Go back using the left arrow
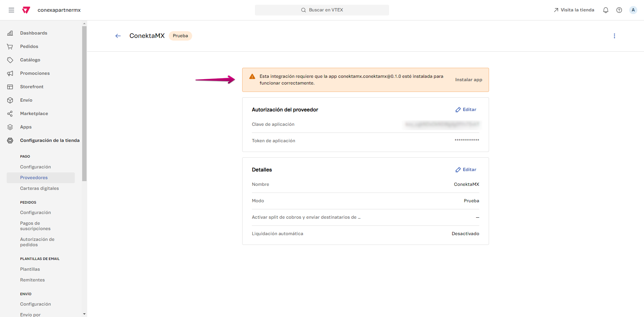Screen dimensions: 644x317 pos(118,36)
